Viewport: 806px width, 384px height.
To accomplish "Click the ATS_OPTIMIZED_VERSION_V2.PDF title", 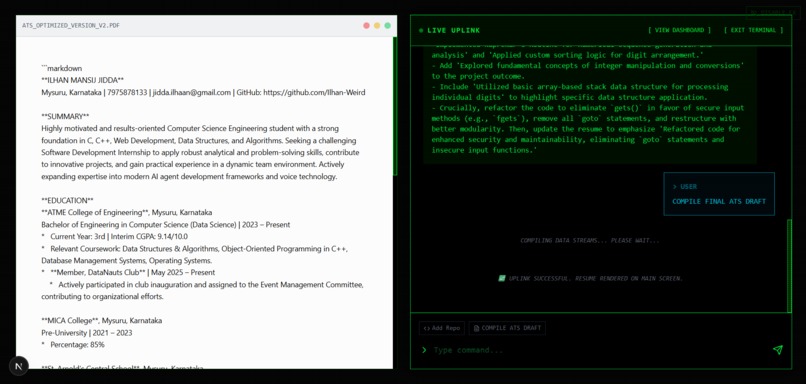I will tap(71, 26).
